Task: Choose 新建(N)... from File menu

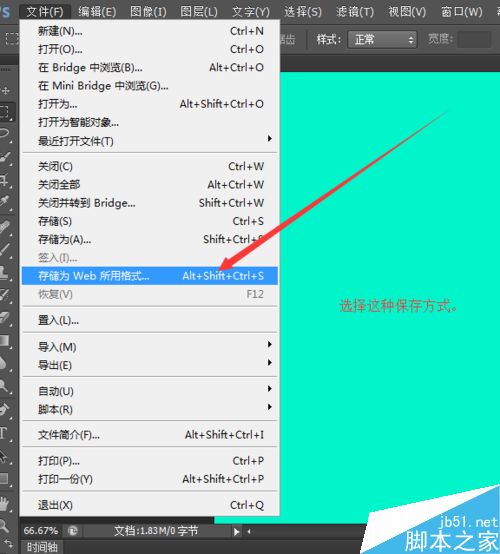Action: [150, 31]
